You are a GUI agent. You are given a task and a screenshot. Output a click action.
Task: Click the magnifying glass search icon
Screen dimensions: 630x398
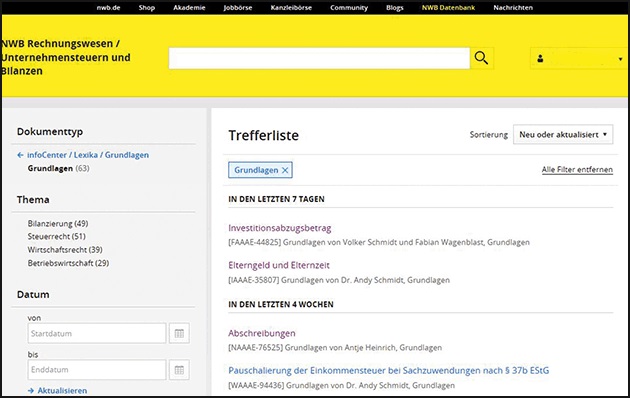(x=481, y=58)
